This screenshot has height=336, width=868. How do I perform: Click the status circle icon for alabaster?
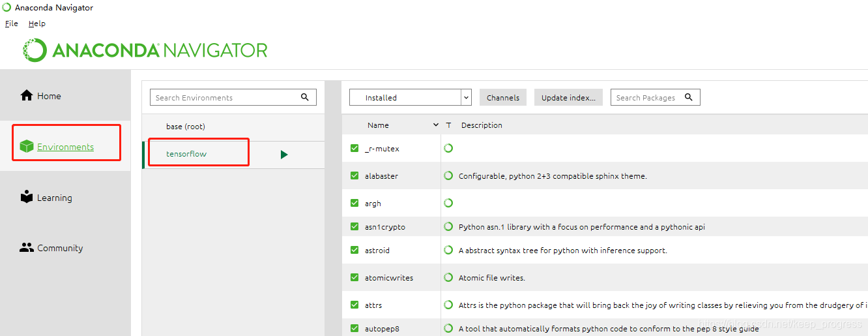[448, 176]
